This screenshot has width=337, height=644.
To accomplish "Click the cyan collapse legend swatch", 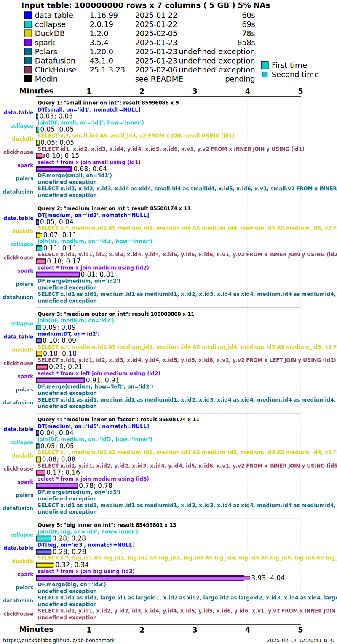I will tap(28, 24).
